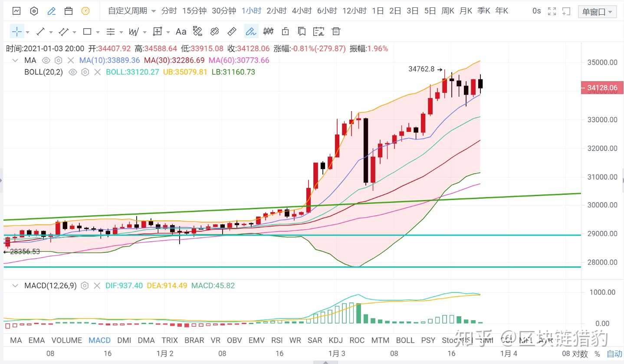624x364 pixels.
Task: Expand measure box tool dropdown arrow
Action: (168, 32)
